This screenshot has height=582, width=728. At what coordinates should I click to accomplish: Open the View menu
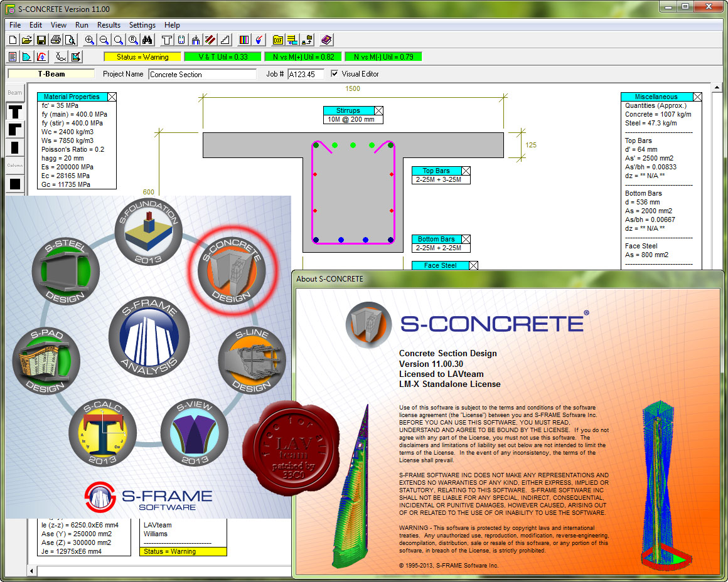58,25
